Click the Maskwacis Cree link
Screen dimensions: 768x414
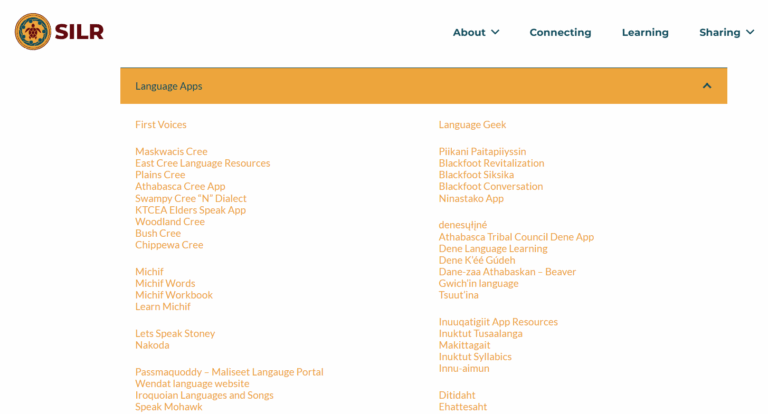click(x=171, y=152)
